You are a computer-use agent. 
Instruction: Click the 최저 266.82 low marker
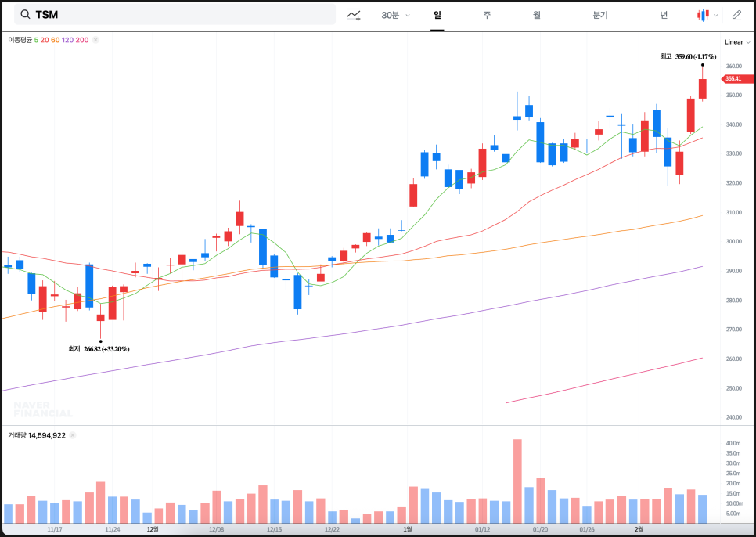point(99,348)
